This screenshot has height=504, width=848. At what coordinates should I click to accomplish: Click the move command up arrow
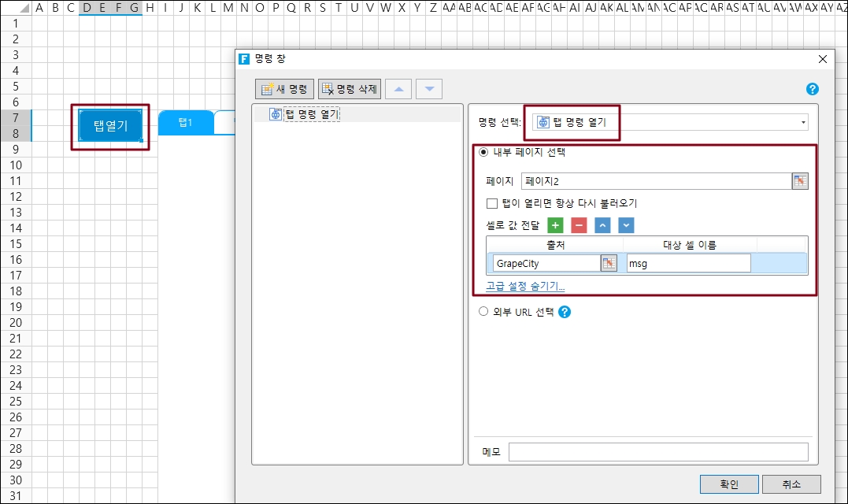398,89
